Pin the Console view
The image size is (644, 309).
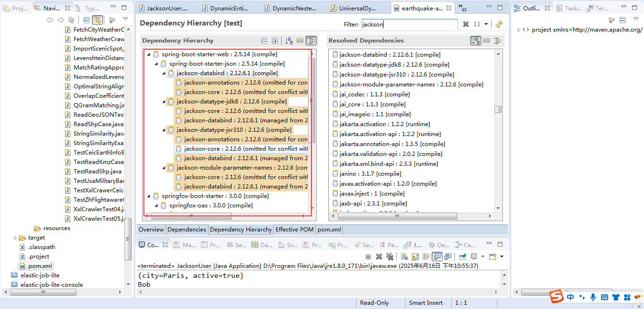coord(463,257)
